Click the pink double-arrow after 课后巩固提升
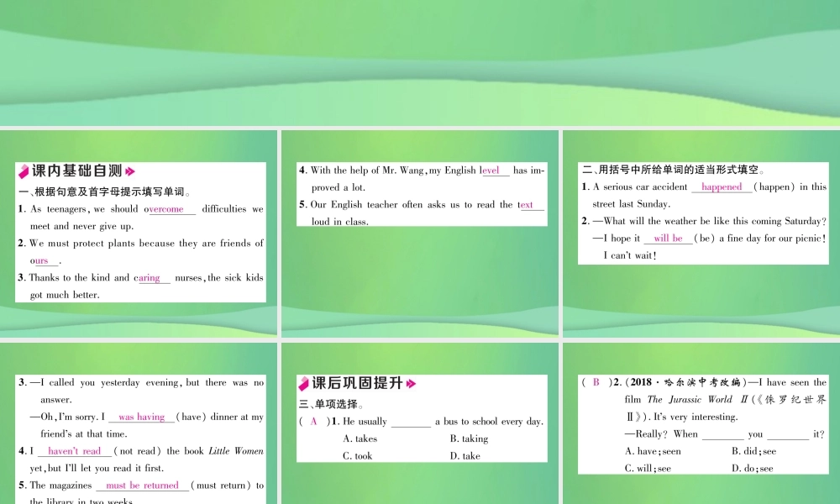This screenshot has height=504, width=840. 411,384
